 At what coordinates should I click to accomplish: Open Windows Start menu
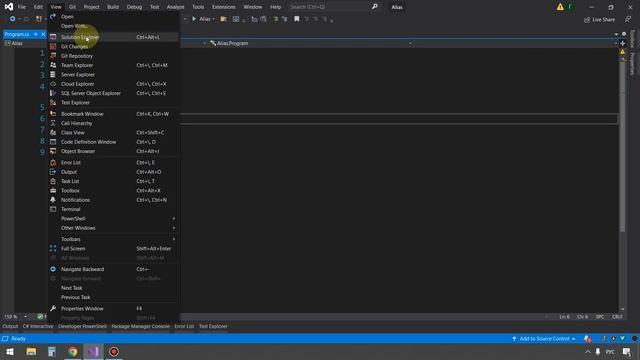[10, 352]
